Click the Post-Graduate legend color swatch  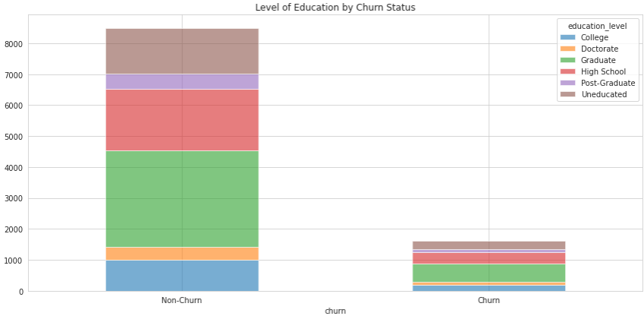click(x=568, y=83)
